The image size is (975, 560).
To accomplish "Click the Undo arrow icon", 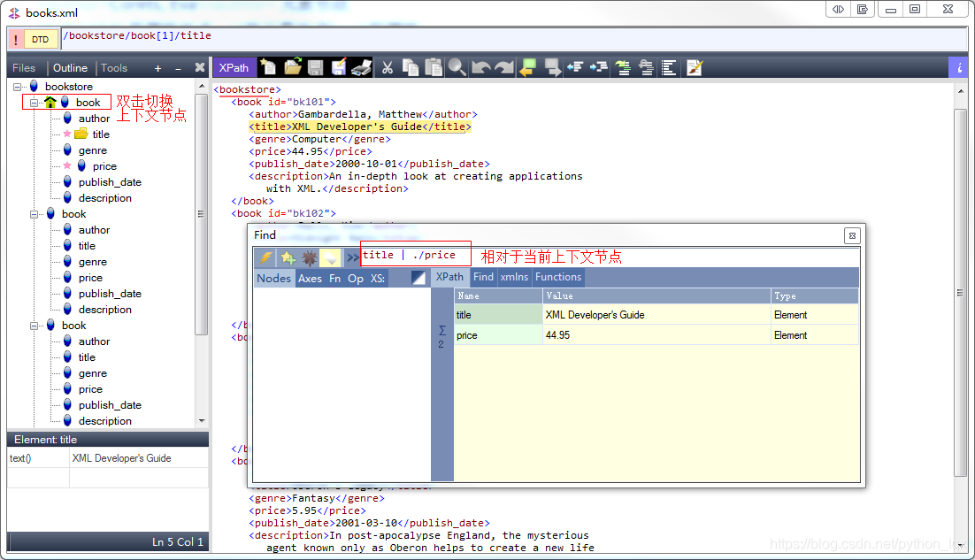I will (x=480, y=67).
